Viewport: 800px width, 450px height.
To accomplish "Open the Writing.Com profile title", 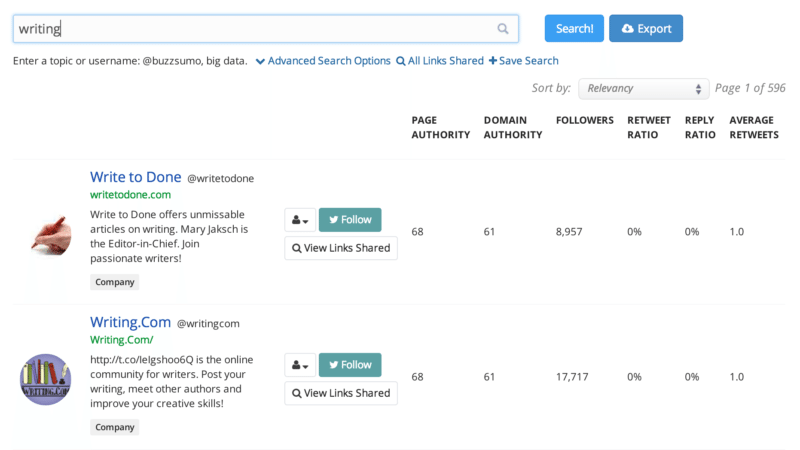I will coord(131,322).
